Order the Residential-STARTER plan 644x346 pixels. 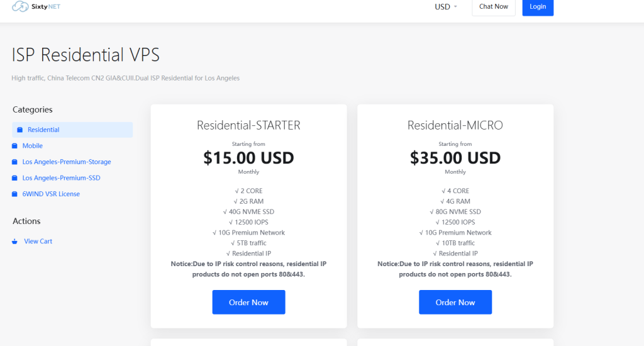click(248, 302)
